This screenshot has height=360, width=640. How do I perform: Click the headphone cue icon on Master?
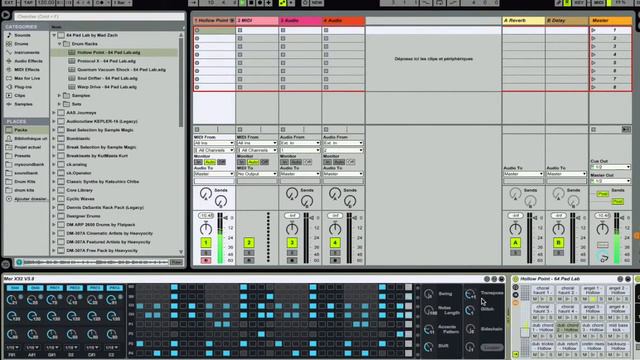(603, 258)
